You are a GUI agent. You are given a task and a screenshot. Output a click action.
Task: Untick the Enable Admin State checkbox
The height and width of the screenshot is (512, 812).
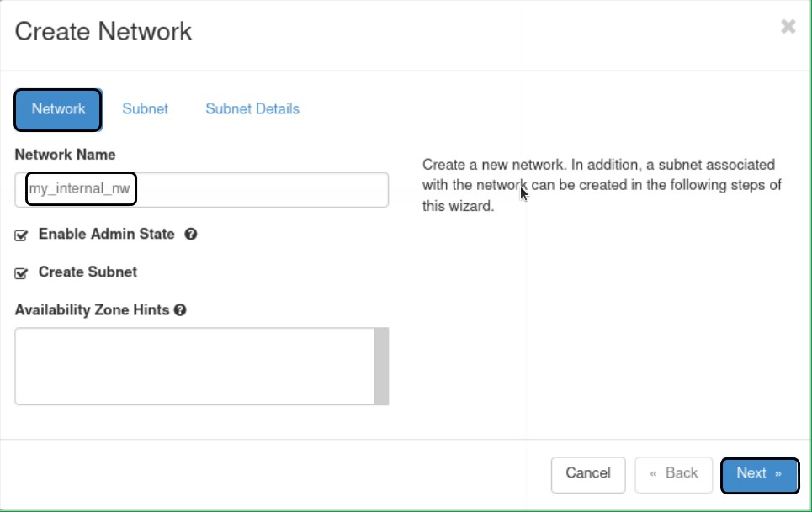[22, 235]
